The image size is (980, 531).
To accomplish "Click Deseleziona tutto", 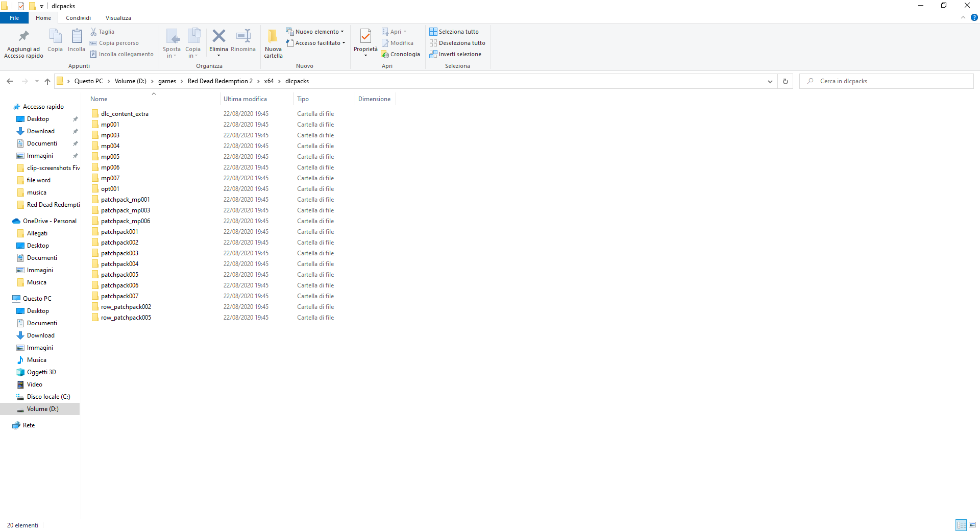I will point(457,43).
